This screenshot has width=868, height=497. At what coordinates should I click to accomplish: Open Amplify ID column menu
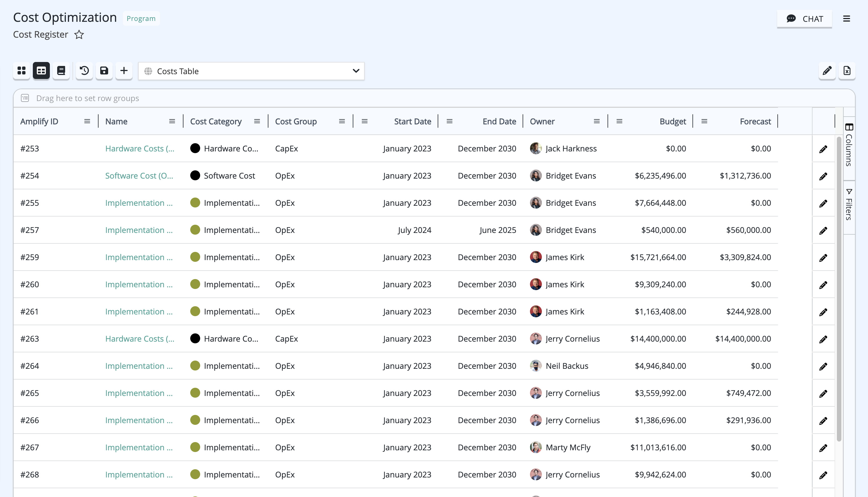[x=87, y=121]
